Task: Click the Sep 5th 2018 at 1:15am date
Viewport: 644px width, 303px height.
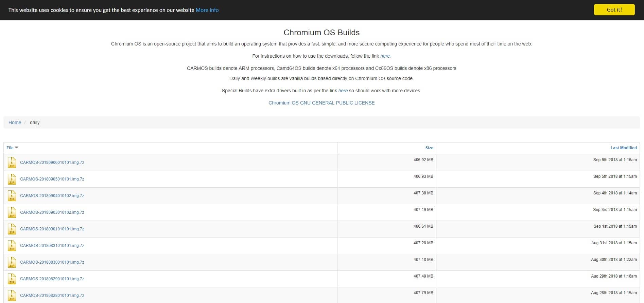Action: 615,176
